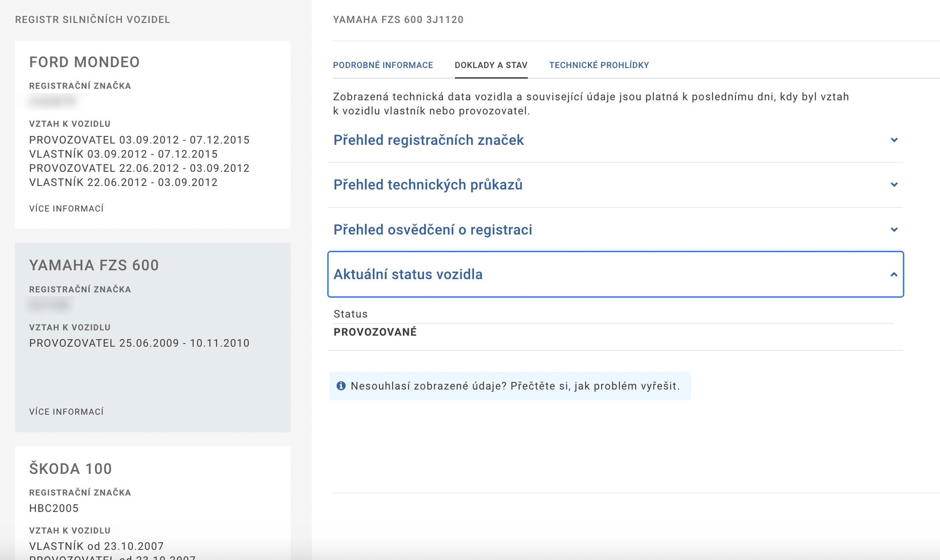Image resolution: width=940 pixels, height=560 pixels.
Task: Click the chevron for Přehled registračních značek
Action: click(894, 140)
